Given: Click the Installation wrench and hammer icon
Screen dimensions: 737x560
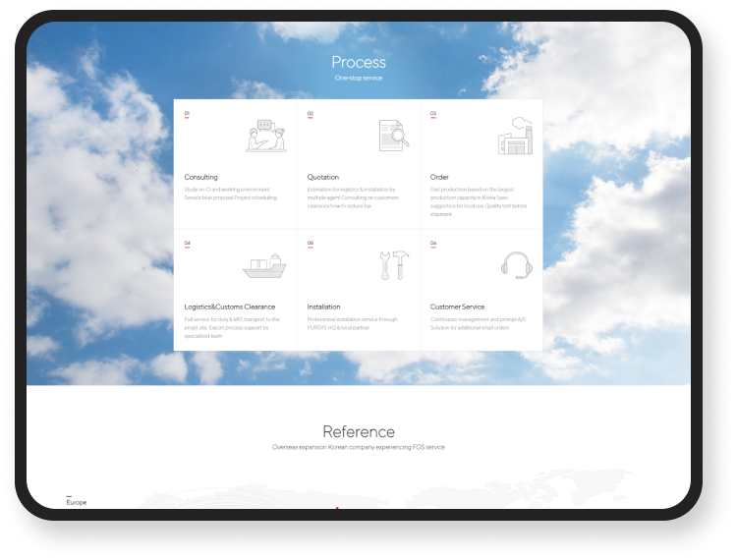Looking at the screenshot, I should click(393, 265).
